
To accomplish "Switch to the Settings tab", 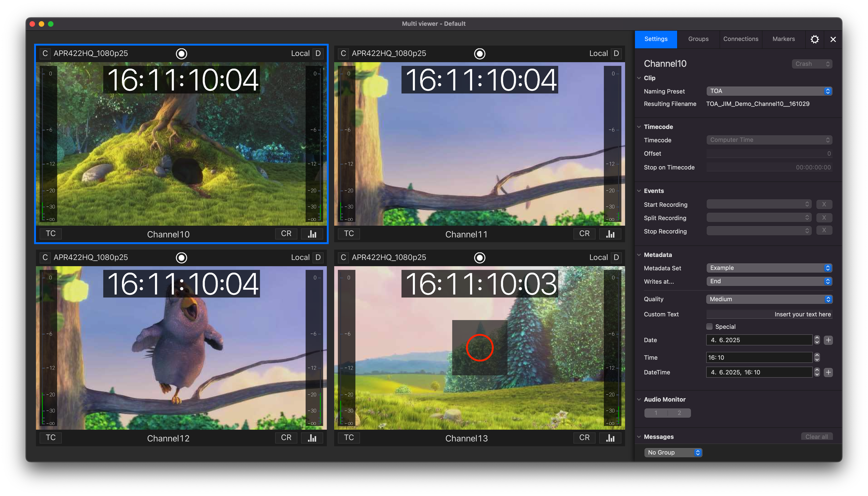I will point(655,39).
